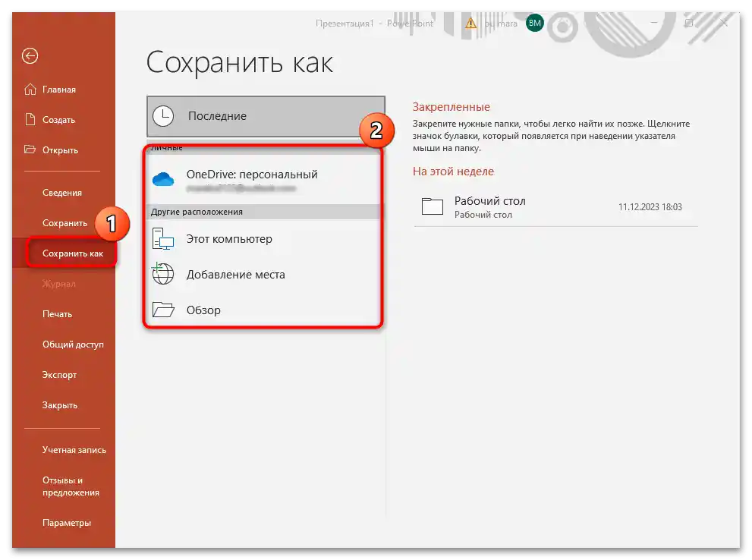Click the Открыть folder icon in sidebar
752x560 pixels.
pyautogui.click(x=29, y=149)
